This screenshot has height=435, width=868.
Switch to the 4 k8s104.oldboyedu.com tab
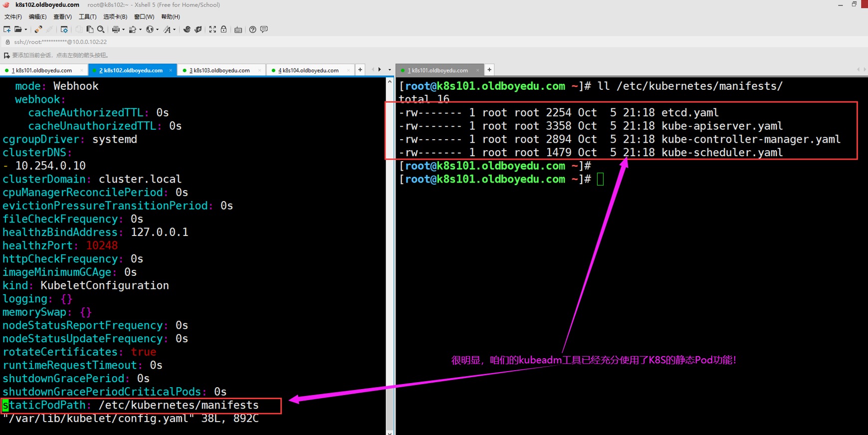point(308,70)
